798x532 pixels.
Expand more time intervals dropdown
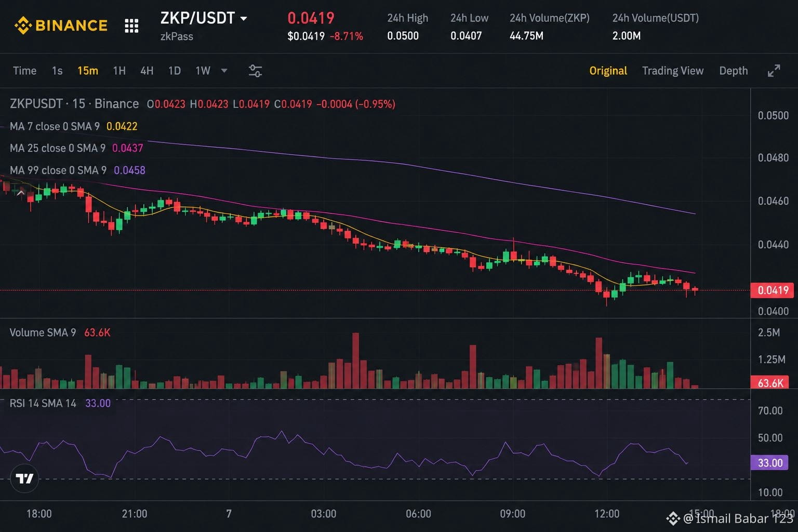[x=224, y=71]
